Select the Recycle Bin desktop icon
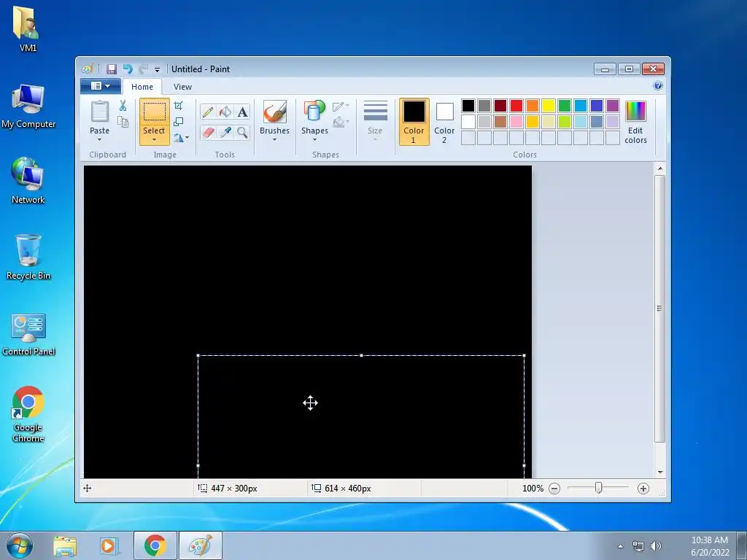The height and width of the screenshot is (560, 747). pyautogui.click(x=28, y=257)
